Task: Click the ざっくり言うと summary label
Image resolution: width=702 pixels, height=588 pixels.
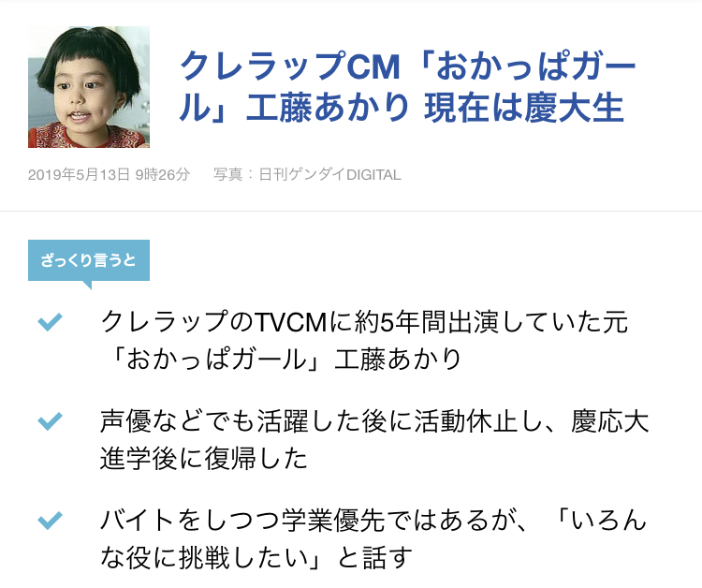Action: [89, 260]
